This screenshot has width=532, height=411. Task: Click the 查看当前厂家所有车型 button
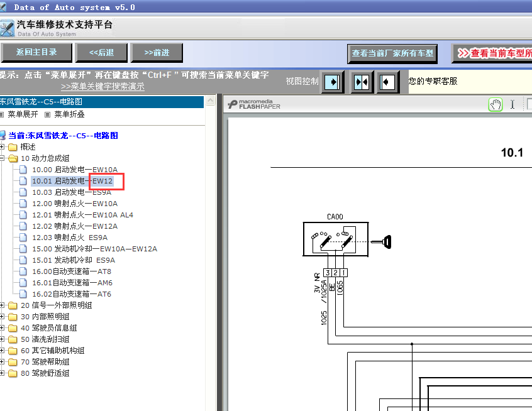[x=392, y=54]
